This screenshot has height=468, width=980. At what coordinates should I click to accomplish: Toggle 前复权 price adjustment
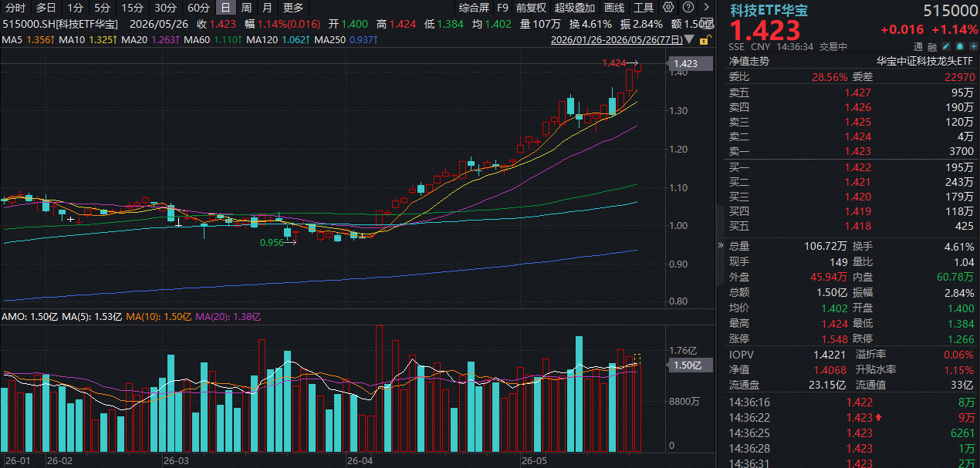coord(531,8)
